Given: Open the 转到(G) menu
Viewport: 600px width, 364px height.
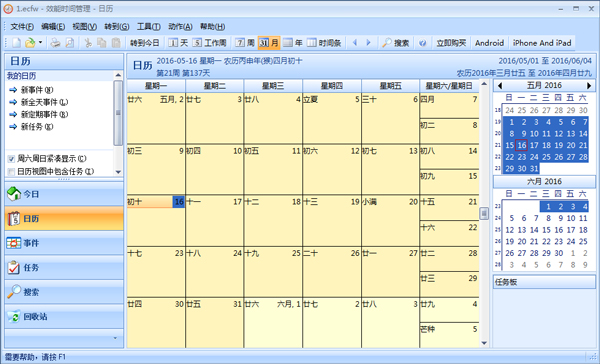Looking at the screenshot, I should (116, 26).
